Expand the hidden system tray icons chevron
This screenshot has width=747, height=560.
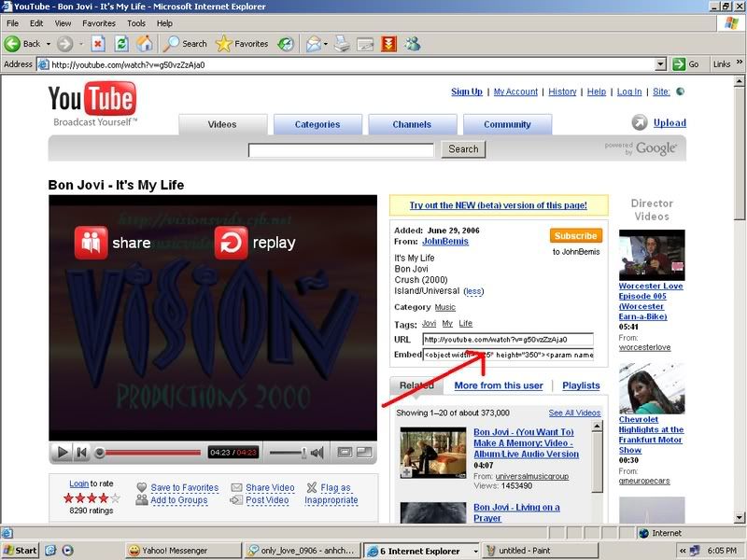683,551
